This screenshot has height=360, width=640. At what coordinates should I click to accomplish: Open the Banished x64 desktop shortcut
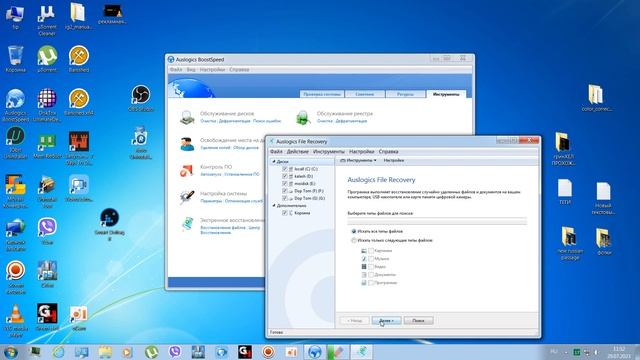tap(79, 102)
